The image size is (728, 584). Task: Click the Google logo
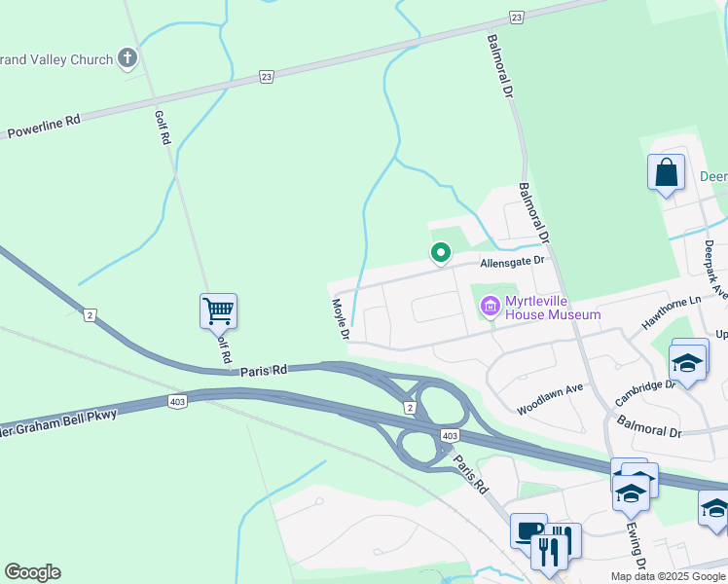coord(32,572)
